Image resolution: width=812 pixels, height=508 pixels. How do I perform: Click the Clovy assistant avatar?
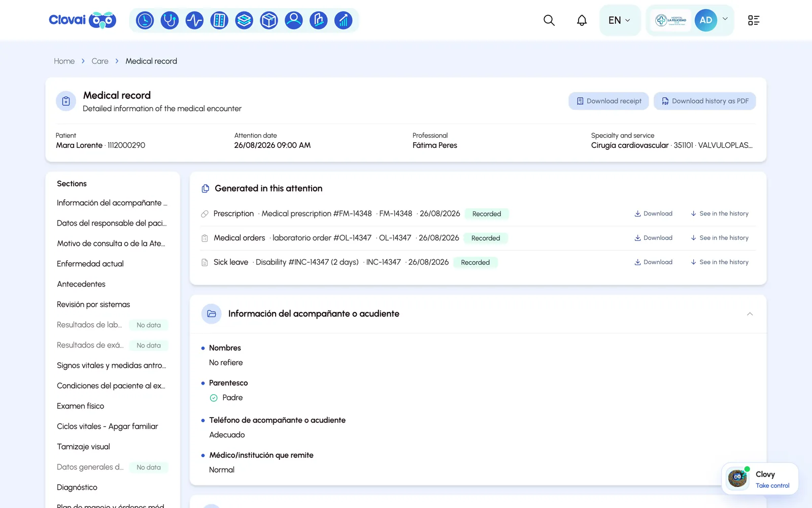click(737, 478)
